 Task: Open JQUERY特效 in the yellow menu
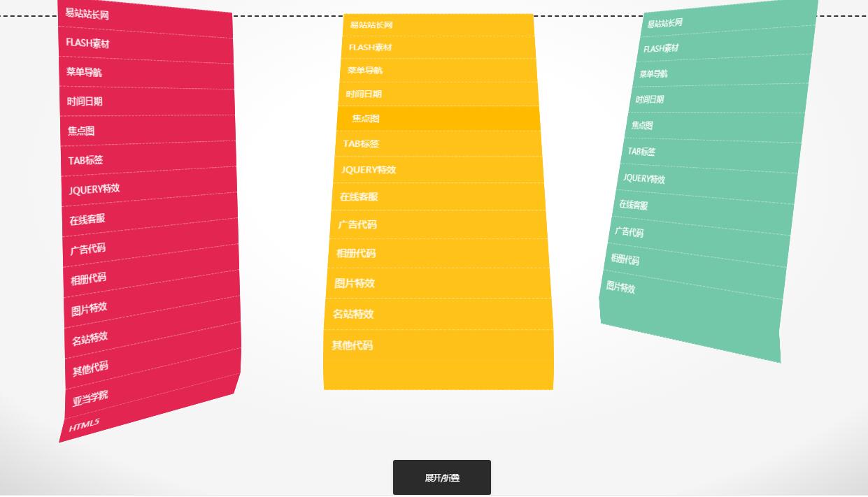coord(369,169)
